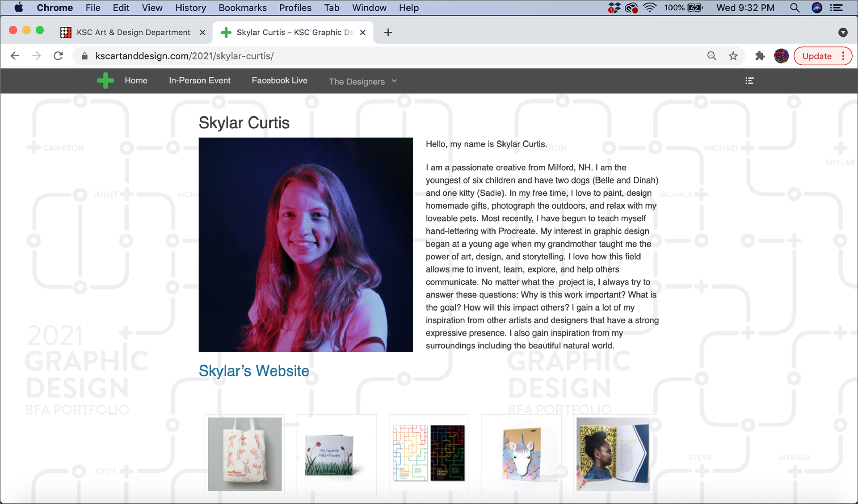Open the In-Person Event page
Image resolution: width=858 pixels, height=504 pixels.
(200, 80)
